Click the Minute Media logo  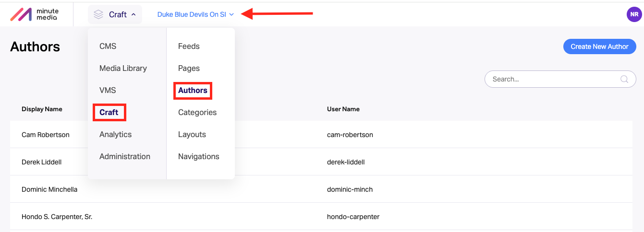pyautogui.click(x=34, y=14)
